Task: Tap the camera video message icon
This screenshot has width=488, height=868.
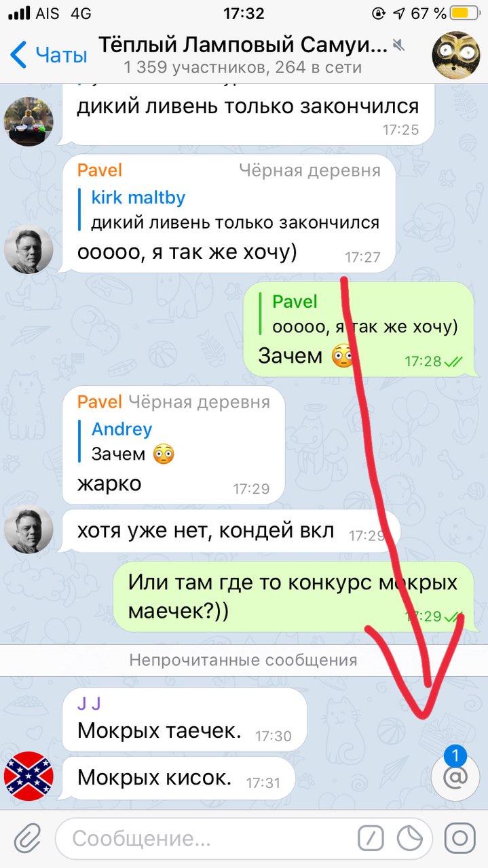Action: pos(459,839)
